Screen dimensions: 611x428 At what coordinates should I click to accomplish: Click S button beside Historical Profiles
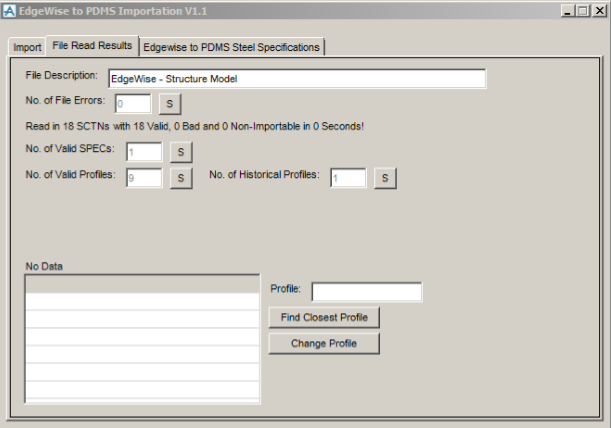tap(385, 178)
